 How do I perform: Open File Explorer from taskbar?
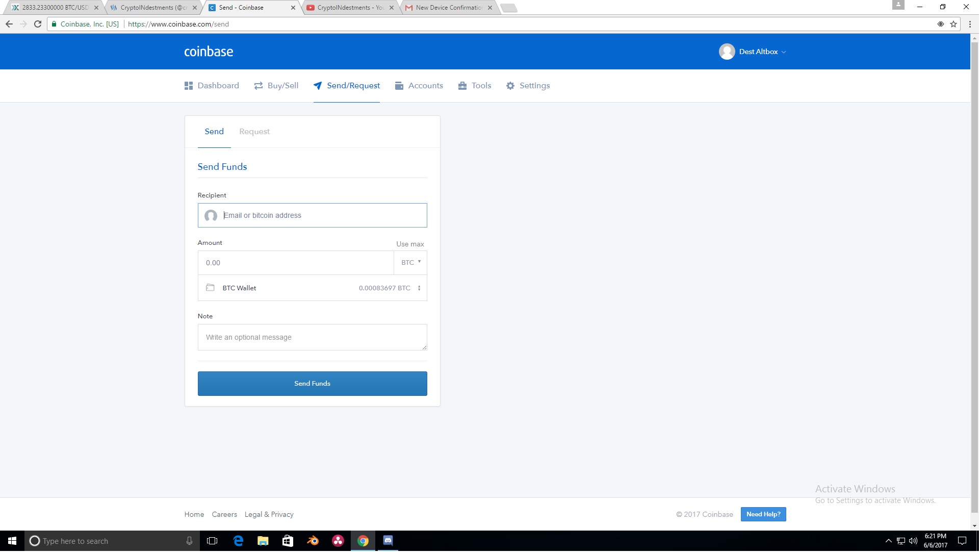[263, 541]
